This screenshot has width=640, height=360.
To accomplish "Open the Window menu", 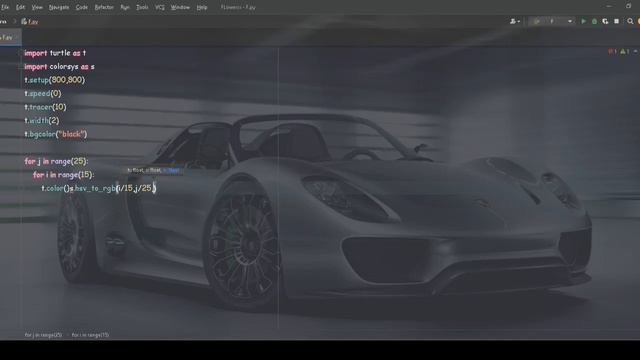I will pos(180,7).
